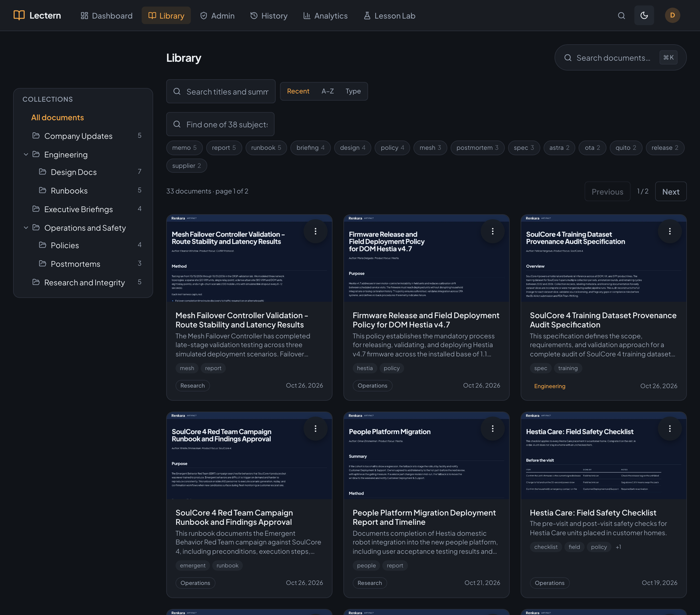Filter by the runbook subject tag
This screenshot has height=615, width=700.
point(266,148)
